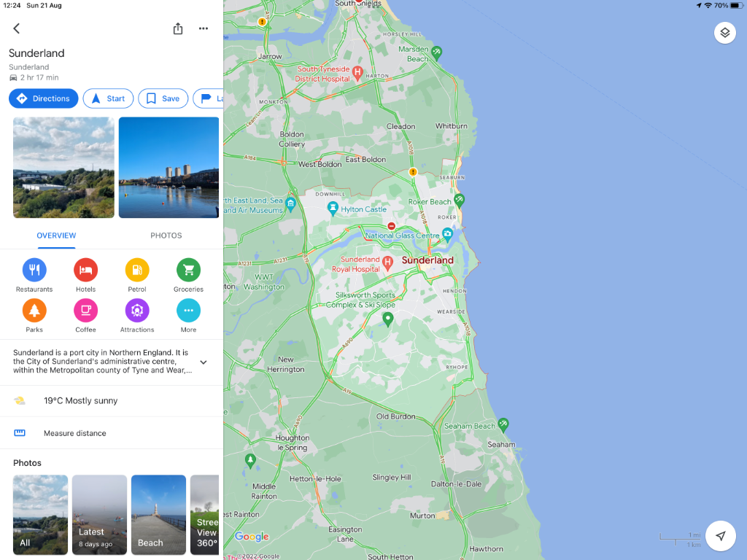
Task: Select the Restaurants category icon
Action: coord(34,271)
